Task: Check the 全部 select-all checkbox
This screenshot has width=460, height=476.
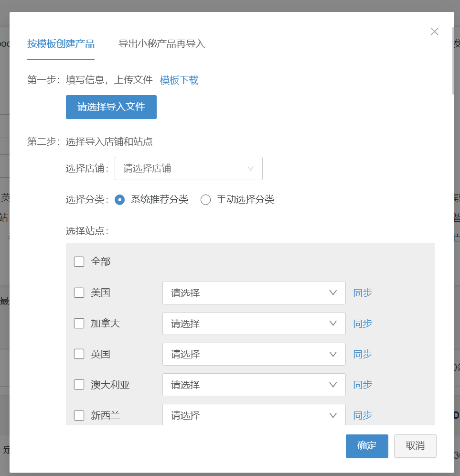Action: pos(79,261)
